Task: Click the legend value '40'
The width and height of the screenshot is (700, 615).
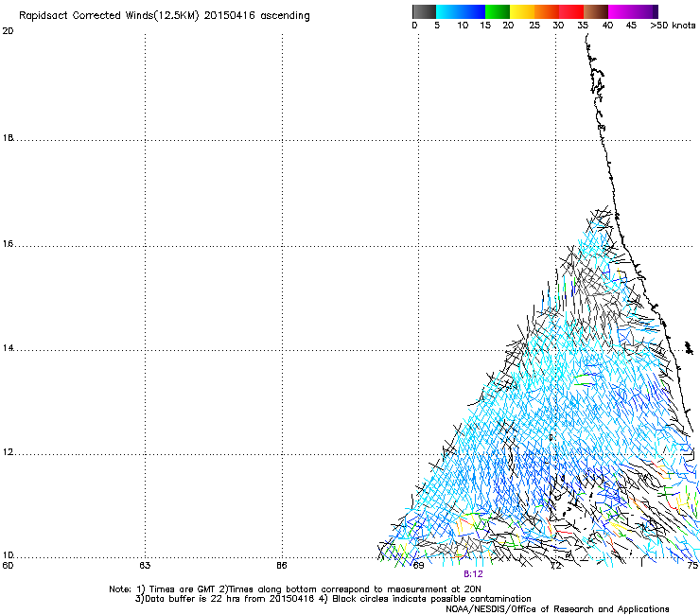Action: (x=607, y=26)
